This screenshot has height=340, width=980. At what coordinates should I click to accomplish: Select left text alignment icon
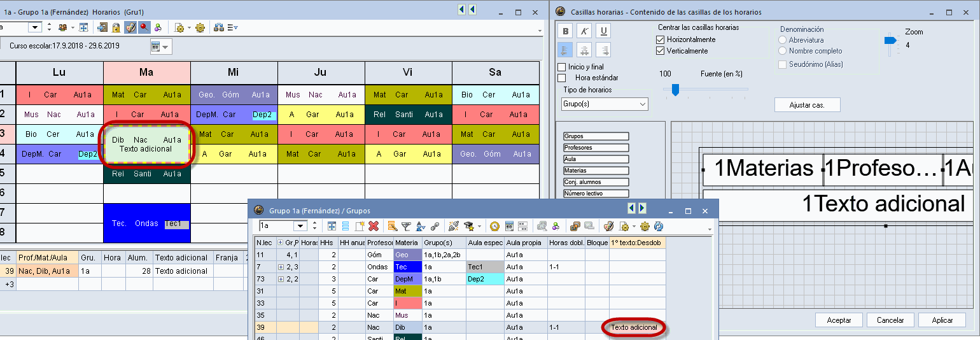pos(564,50)
